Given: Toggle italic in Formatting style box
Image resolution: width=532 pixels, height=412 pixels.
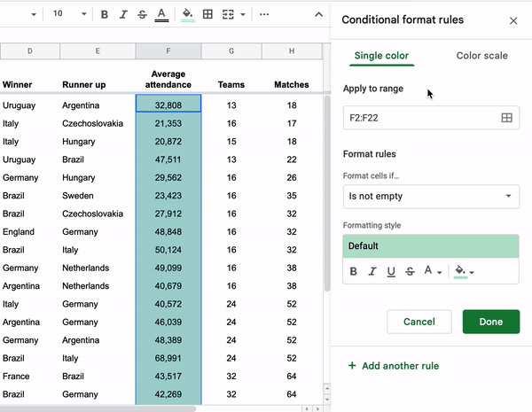Looking at the screenshot, I should pyautogui.click(x=372, y=271).
